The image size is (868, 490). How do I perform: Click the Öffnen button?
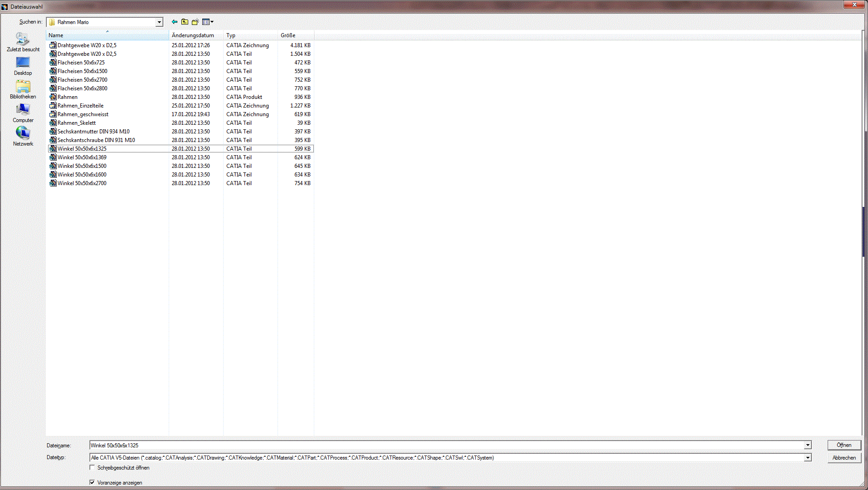pos(844,445)
